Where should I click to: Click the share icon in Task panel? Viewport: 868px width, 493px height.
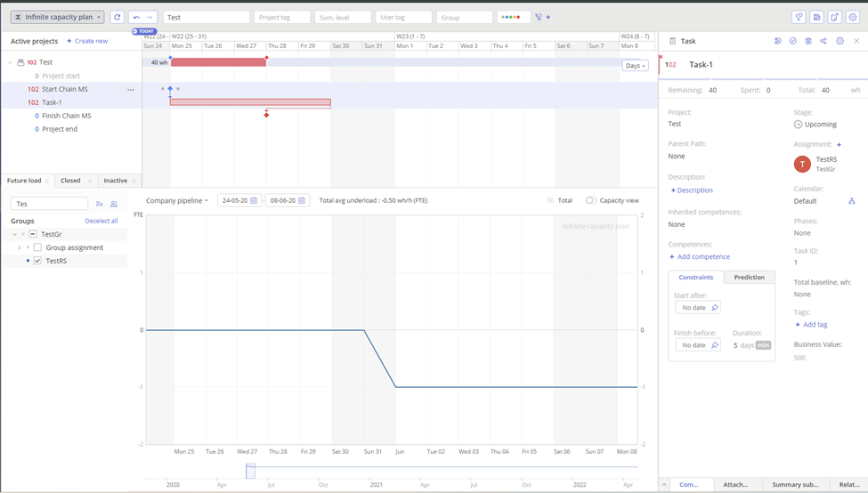823,41
